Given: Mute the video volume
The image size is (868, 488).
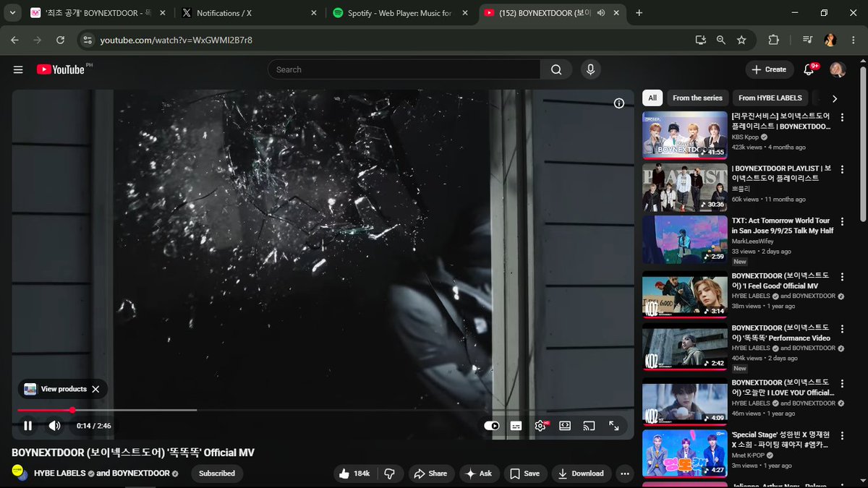Looking at the screenshot, I should click(54, 426).
